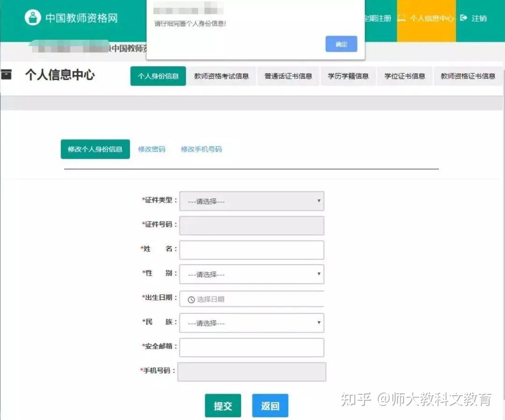Click the 修改密码 link

(x=151, y=149)
